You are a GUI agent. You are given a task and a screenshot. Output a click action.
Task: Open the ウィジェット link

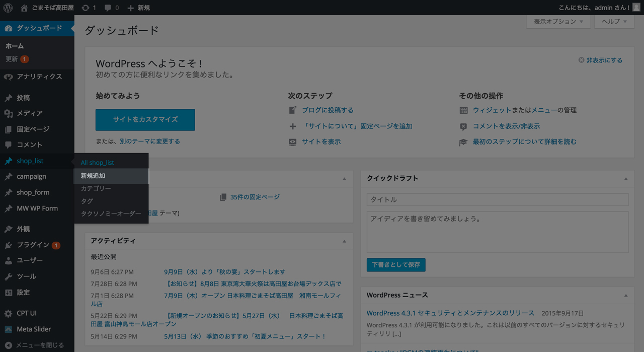click(492, 110)
